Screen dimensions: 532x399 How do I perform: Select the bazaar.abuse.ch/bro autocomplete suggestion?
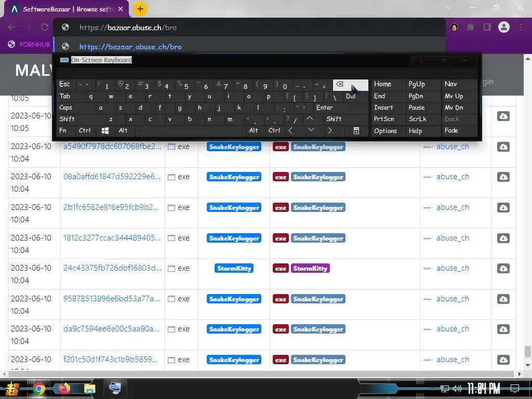[249, 46]
